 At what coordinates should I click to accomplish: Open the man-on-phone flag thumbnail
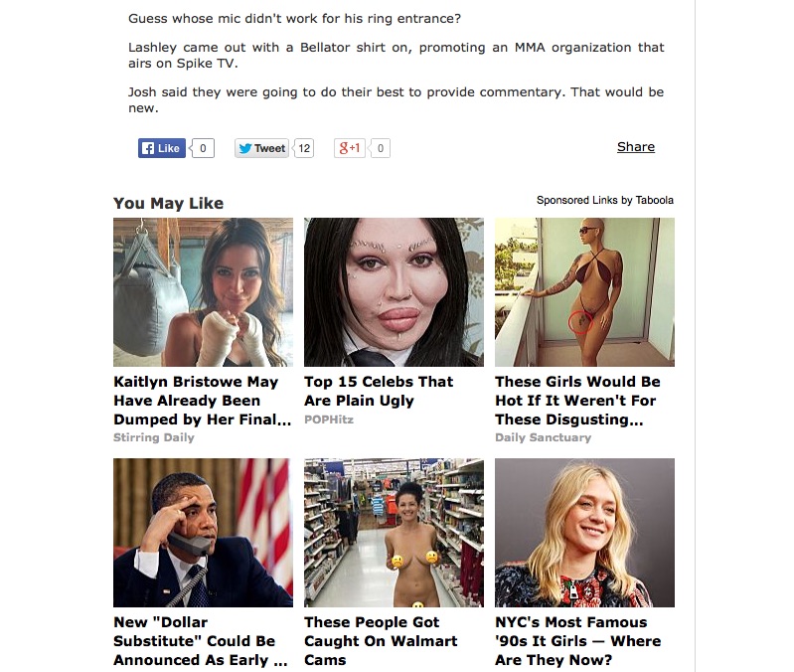[x=203, y=533]
